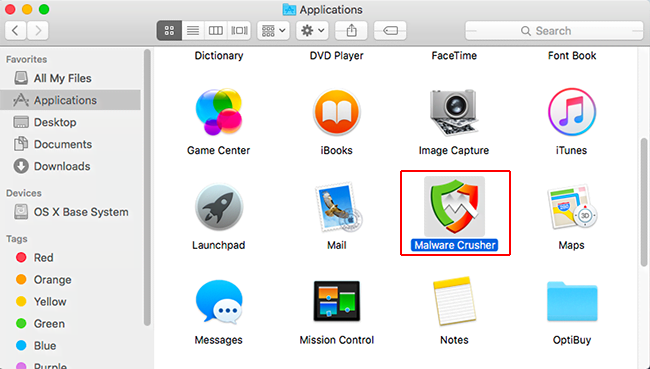
Task: Click into the Search field
Action: 554,31
